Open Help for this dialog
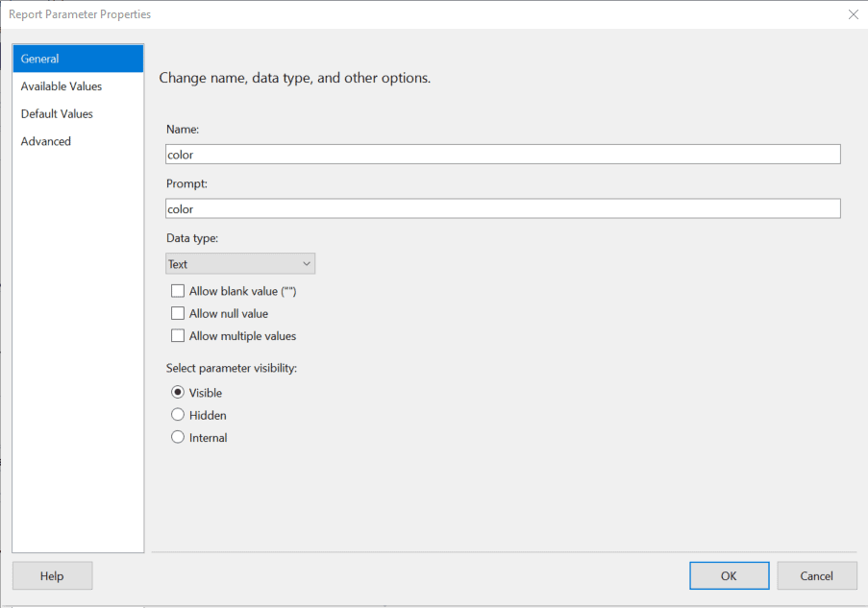 point(52,576)
